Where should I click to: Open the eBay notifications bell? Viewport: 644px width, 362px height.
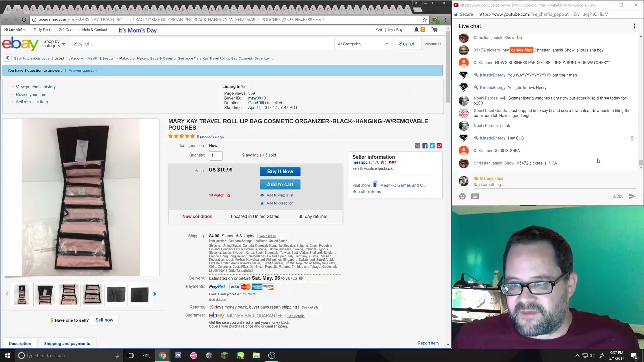point(416,30)
